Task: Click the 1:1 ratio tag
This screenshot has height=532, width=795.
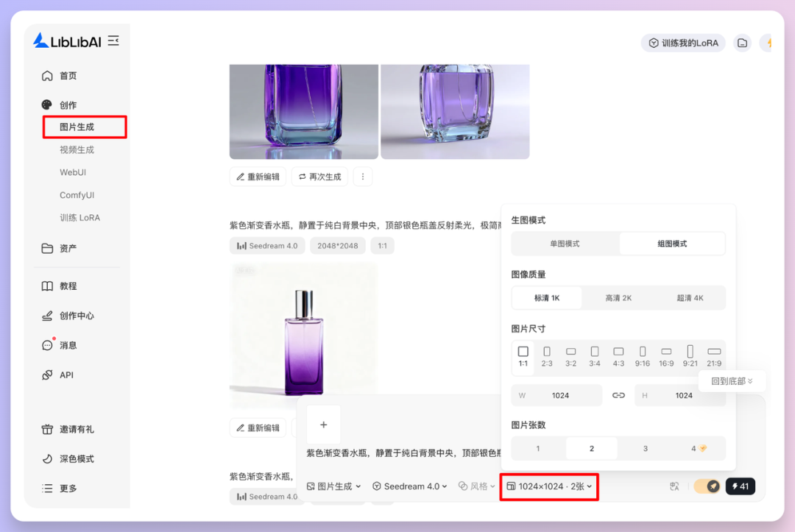Action: (382, 246)
